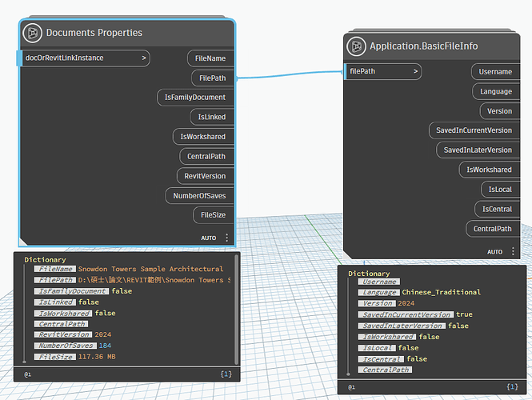
Task: Click AUTO lacing on Documents Properties node
Action: tap(209, 238)
